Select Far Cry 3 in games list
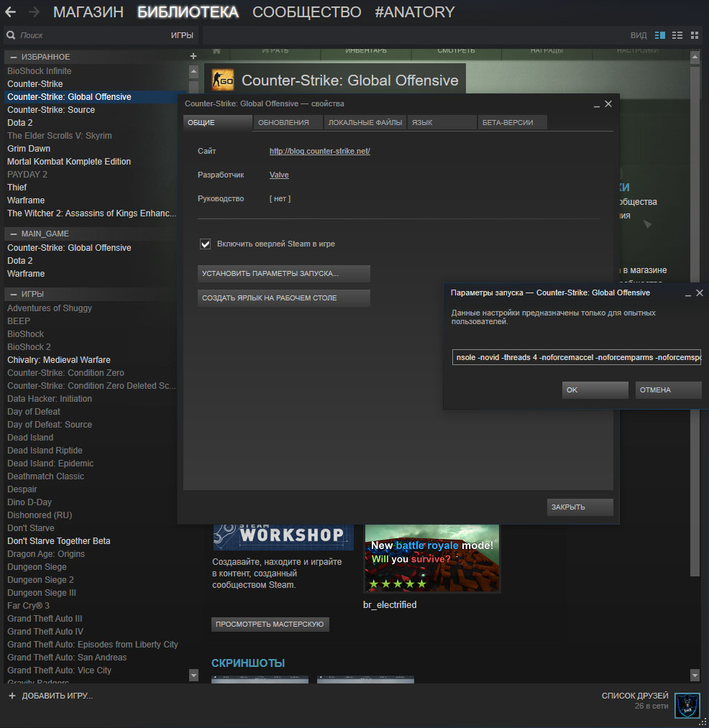709x728 pixels. (x=28, y=606)
